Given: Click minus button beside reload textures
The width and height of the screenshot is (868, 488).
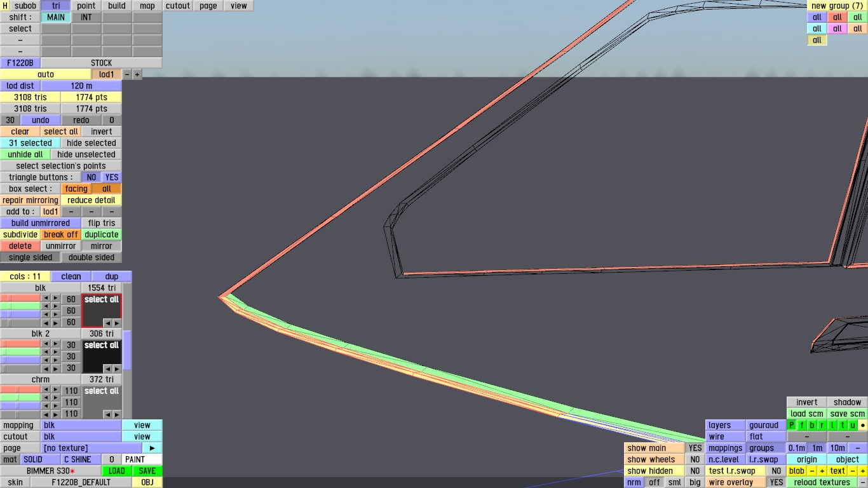Looking at the screenshot, I should point(862,482).
